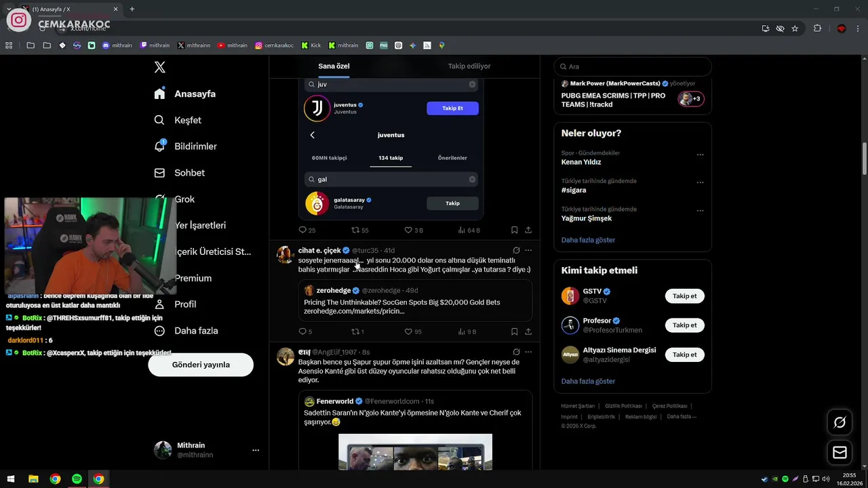Open the mithrain Twitch bookmark
Image resolution: width=868 pixels, height=488 pixels.
(155, 45)
